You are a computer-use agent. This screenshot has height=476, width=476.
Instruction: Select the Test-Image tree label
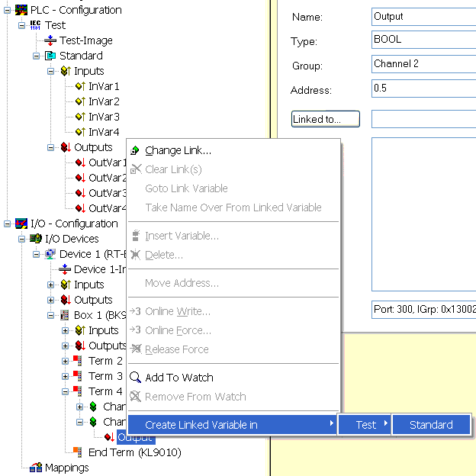point(86,40)
